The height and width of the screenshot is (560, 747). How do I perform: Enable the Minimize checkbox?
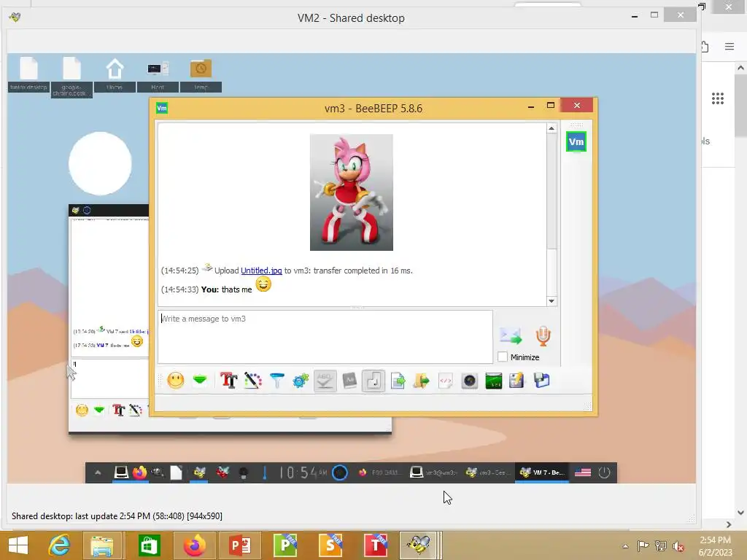[503, 357]
